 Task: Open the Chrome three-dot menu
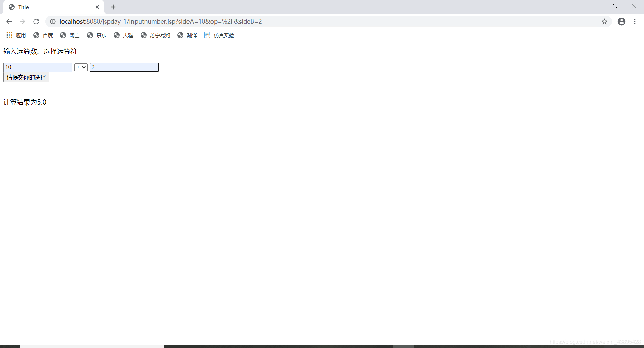pyautogui.click(x=635, y=22)
